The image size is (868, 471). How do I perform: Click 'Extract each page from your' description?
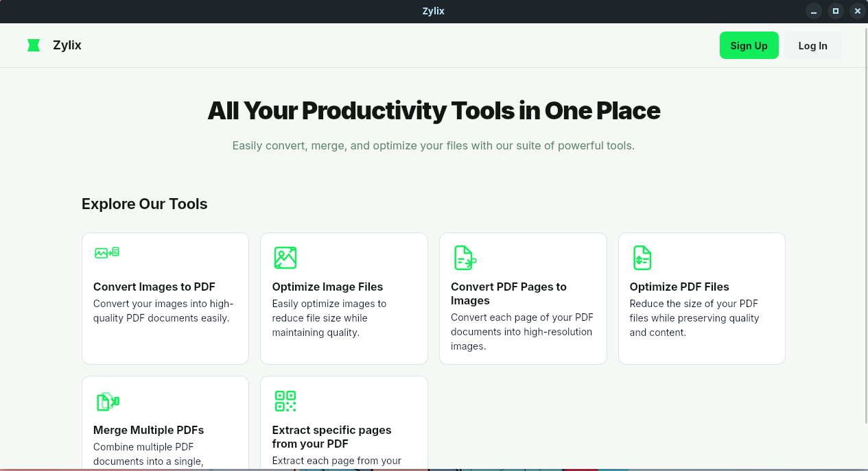click(x=337, y=461)
